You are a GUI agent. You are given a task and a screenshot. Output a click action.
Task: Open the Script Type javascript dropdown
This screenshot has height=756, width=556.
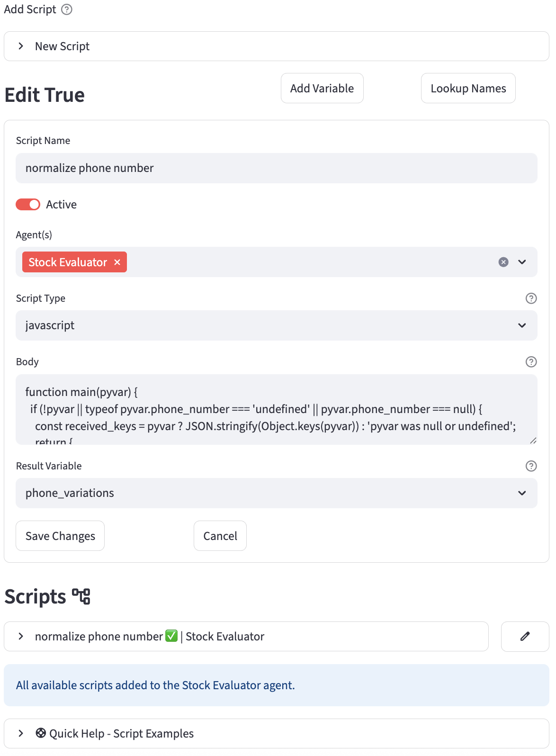(x=522, y=325)
